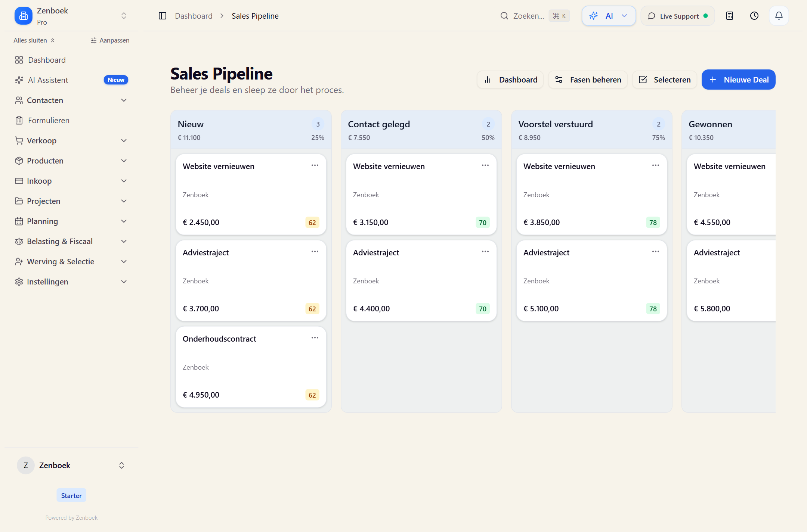Expand the Planning menu
Image resolution: width=807 pixels, height=532 pixels.
point(71,221)
